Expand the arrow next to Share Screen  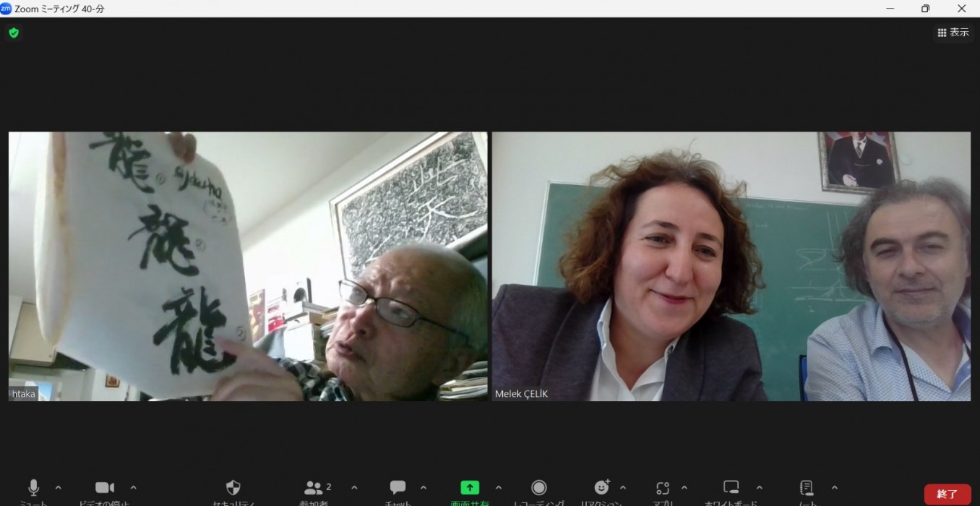coord(499,488)
